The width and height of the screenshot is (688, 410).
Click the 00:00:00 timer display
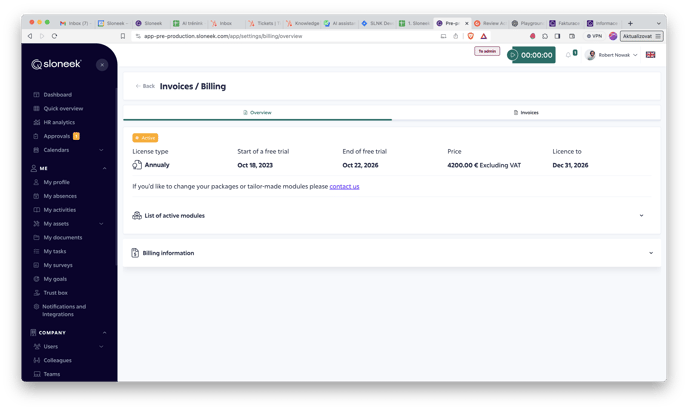point(536,55)
